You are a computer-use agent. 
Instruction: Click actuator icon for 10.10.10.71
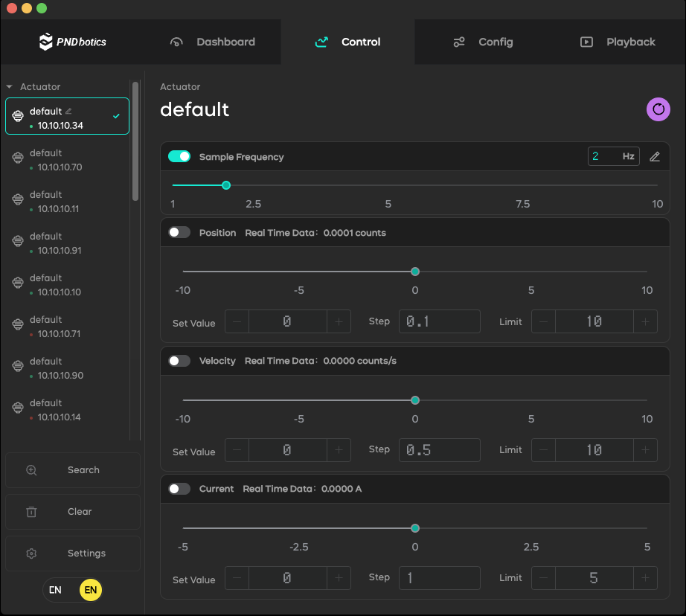point(18,324)
